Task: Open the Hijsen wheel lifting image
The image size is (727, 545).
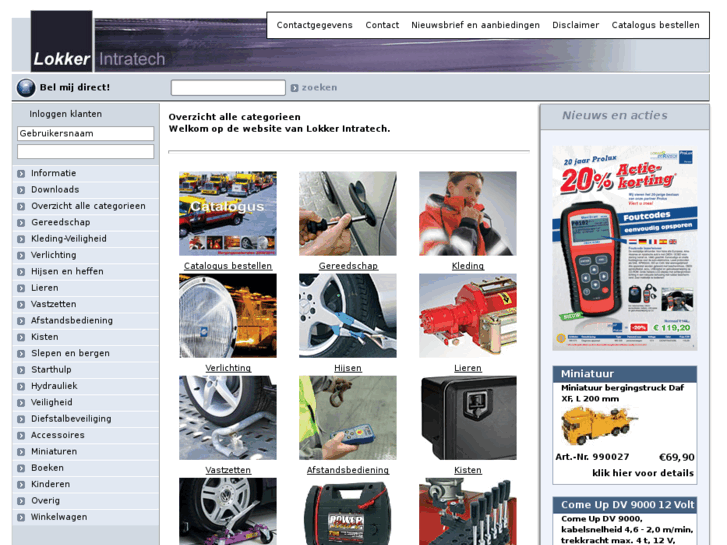Action: pyautogui.click(x=348, y=315)
